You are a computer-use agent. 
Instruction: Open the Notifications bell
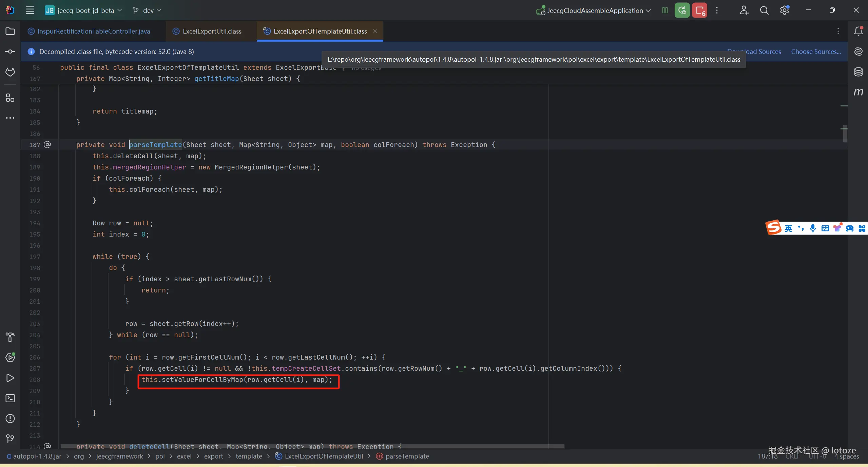tap(858, 31)
